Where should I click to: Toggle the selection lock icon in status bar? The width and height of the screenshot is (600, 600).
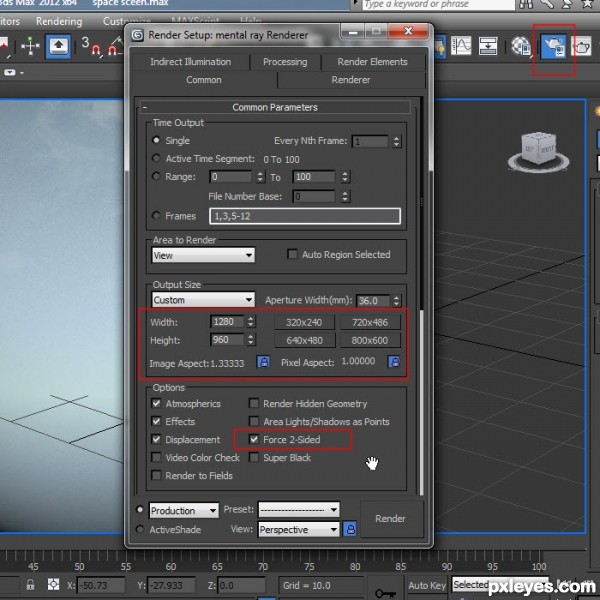point(30,584)
